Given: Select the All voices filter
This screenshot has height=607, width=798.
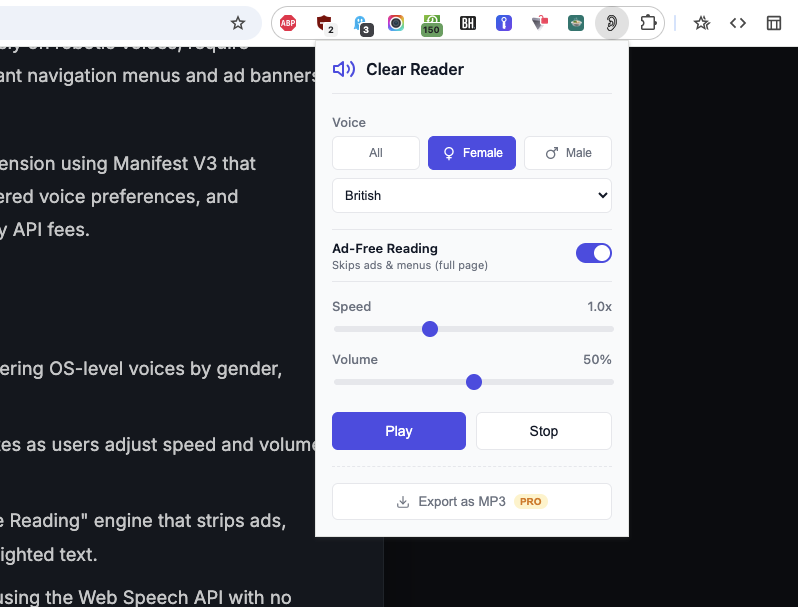Looking at the screenshot, I should click(376, 153).
